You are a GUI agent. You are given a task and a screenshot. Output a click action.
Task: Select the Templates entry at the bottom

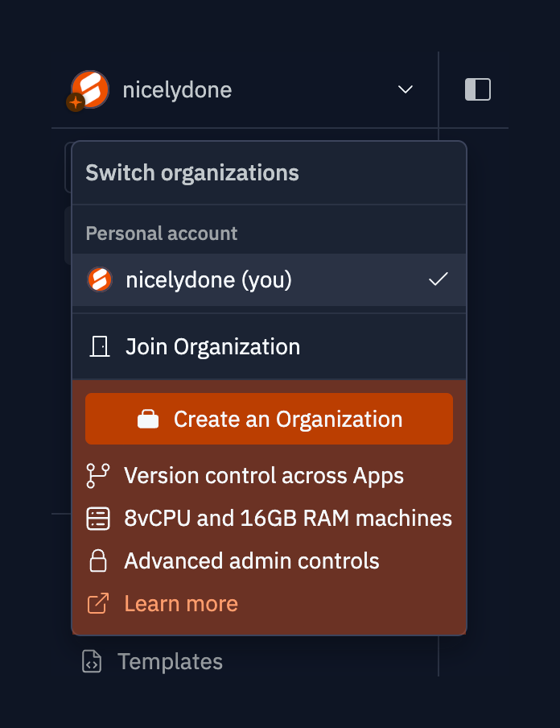coord(170,661)
